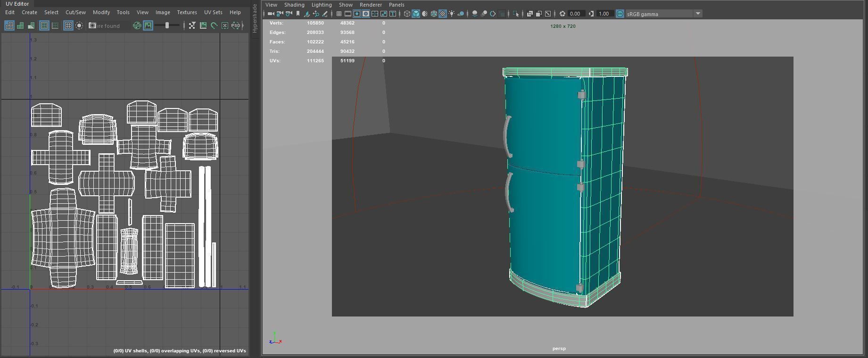Toggle motion blur icon
The image size is (868, 358).
click(x=484, y=14)
